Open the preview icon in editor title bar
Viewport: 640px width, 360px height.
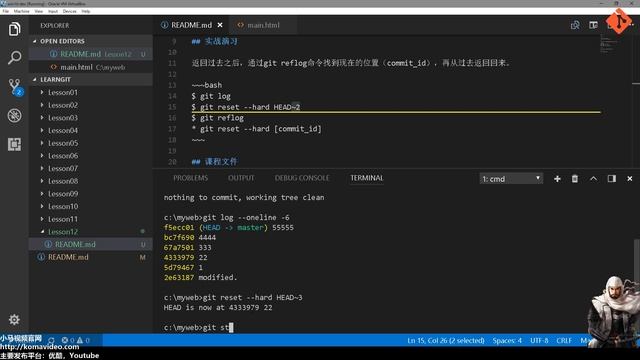[575, 25]
